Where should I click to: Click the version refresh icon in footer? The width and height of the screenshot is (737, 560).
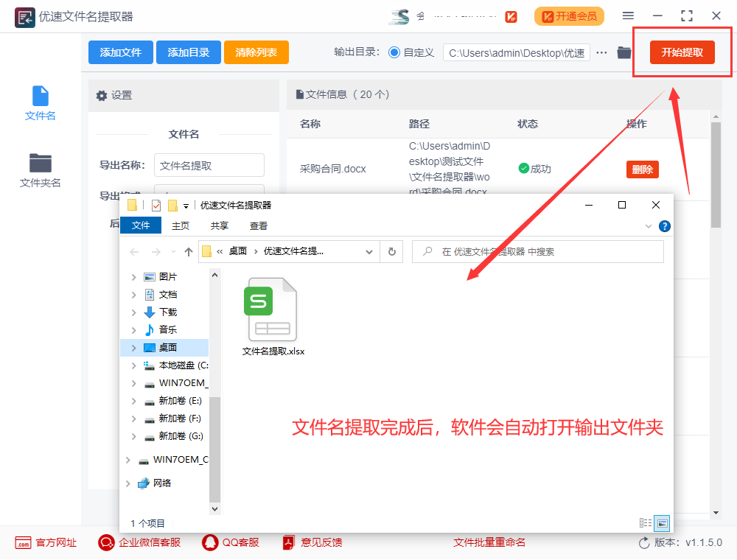644,542
